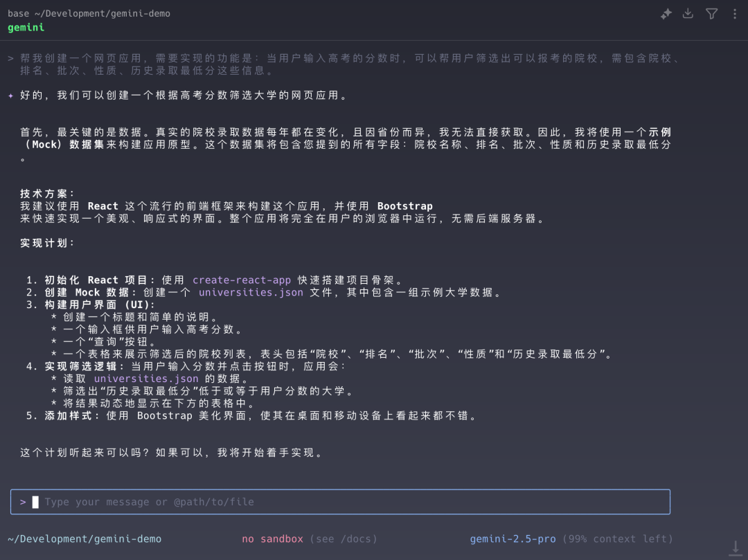Click the universities.json link in step 2
Image resolution: width=748 pixels, height=560 pixels.
click(250, 292)
